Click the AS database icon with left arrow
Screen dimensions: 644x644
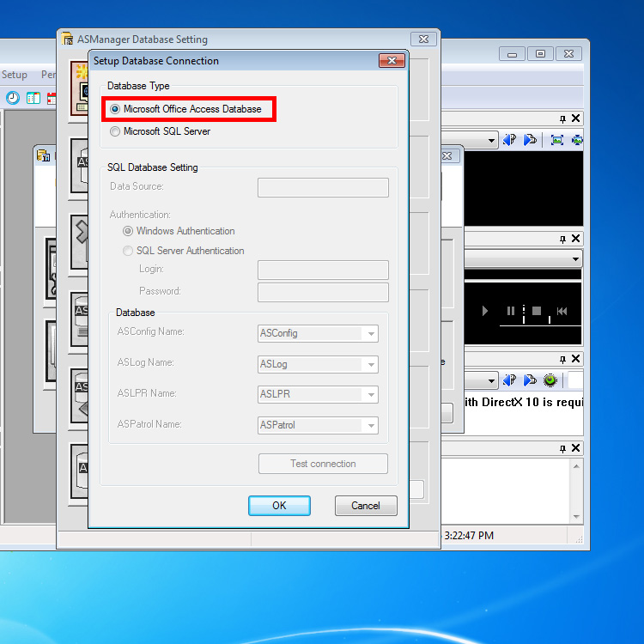click(80, 397)
